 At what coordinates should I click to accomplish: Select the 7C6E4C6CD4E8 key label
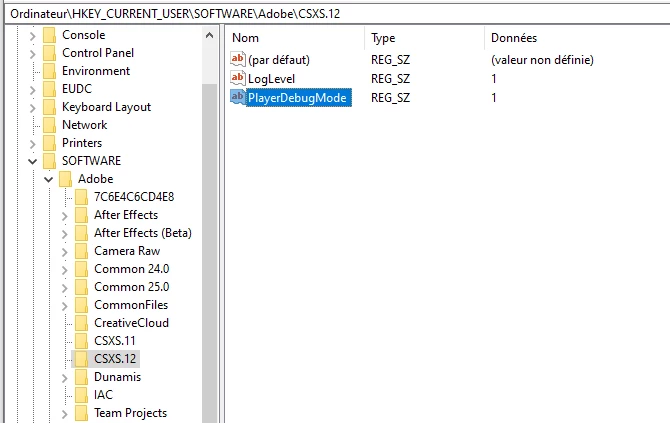134,197
